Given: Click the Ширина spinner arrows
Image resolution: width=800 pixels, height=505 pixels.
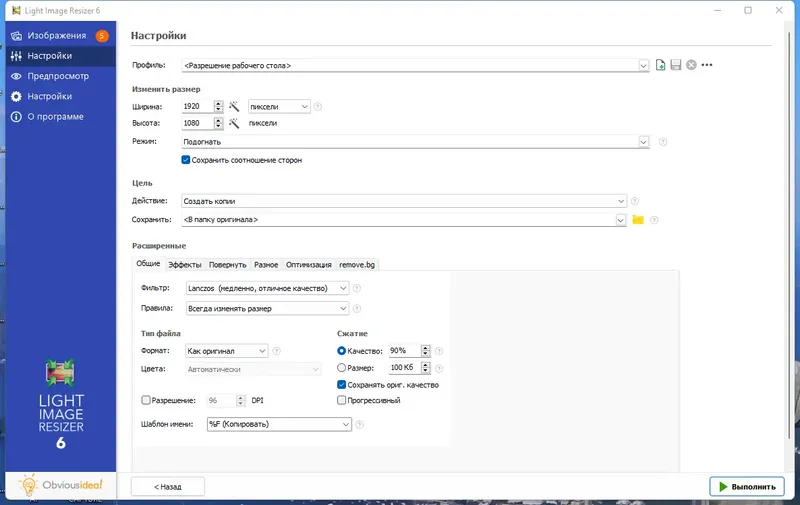Looking at the screenshot, I should click(x=218, y=106).
